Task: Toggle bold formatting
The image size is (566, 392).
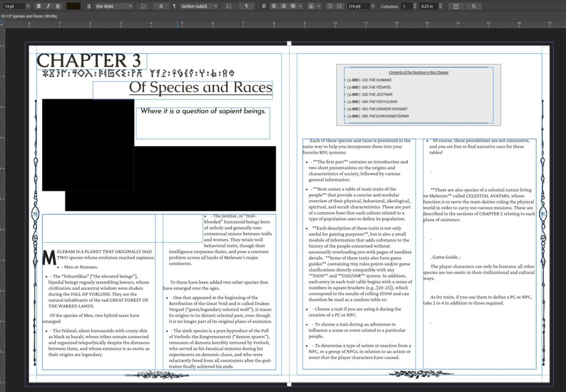Action: [x=39, y=6]
